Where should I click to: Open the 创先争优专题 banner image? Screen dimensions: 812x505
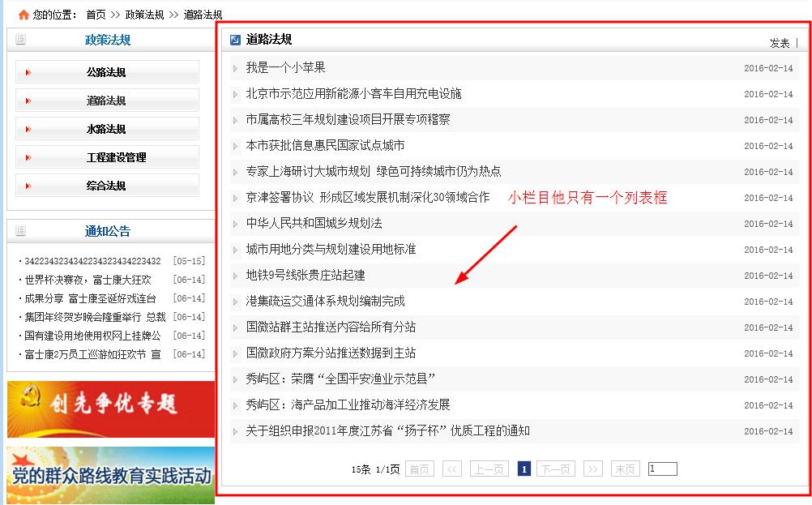pos(110,409)
